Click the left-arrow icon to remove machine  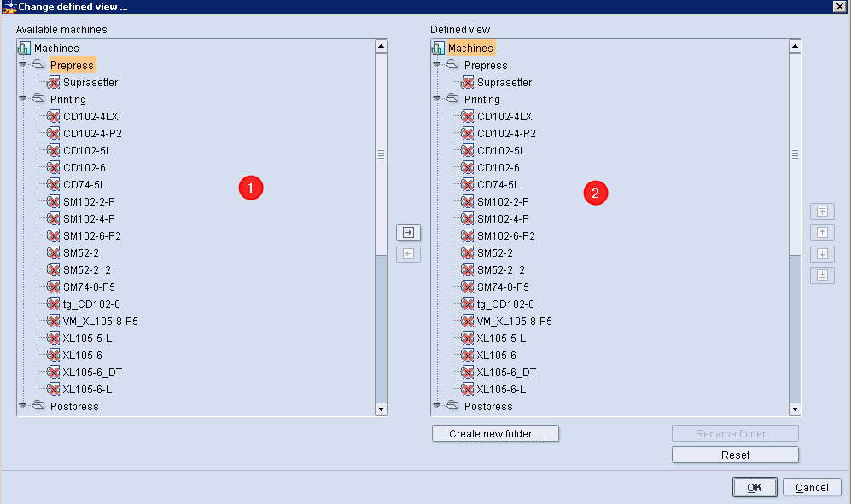[408, 253]
